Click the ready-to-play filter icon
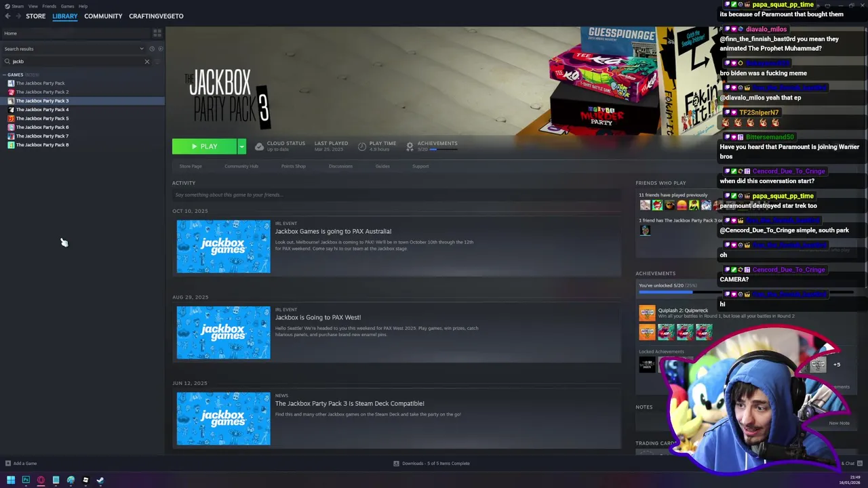This screenshot has width=868, height=488. tap(160, 49)
